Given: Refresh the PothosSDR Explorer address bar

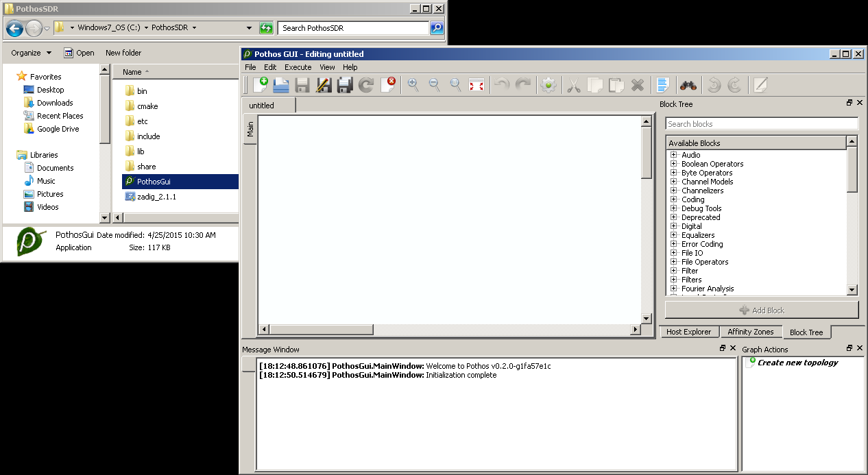Looking at the screenshot, I should point(266,28).
